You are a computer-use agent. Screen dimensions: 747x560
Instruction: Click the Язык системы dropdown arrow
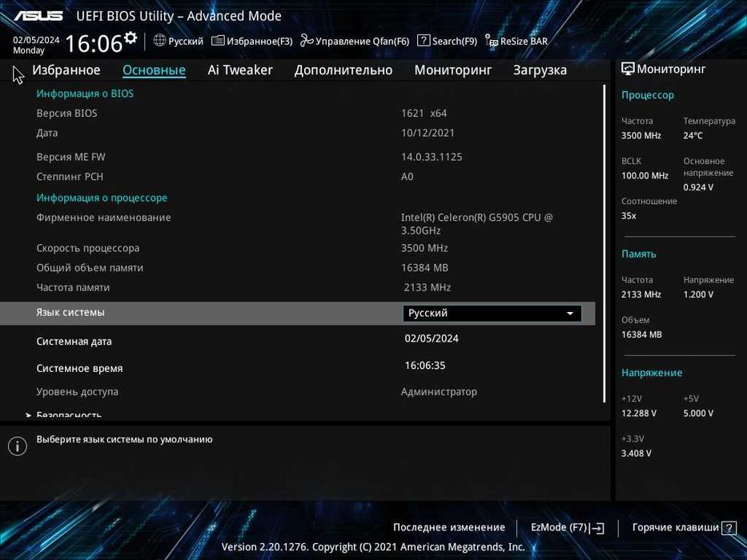[x=570, y=314]
